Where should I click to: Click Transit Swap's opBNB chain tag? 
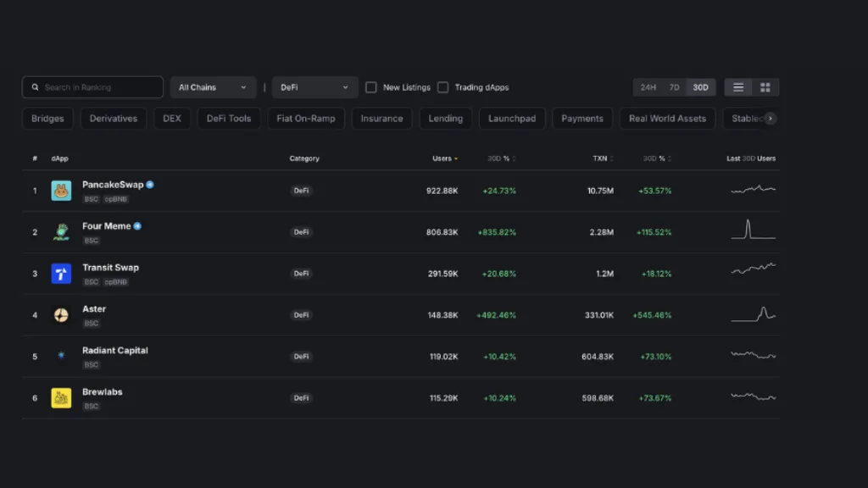[x=115, y=282]
